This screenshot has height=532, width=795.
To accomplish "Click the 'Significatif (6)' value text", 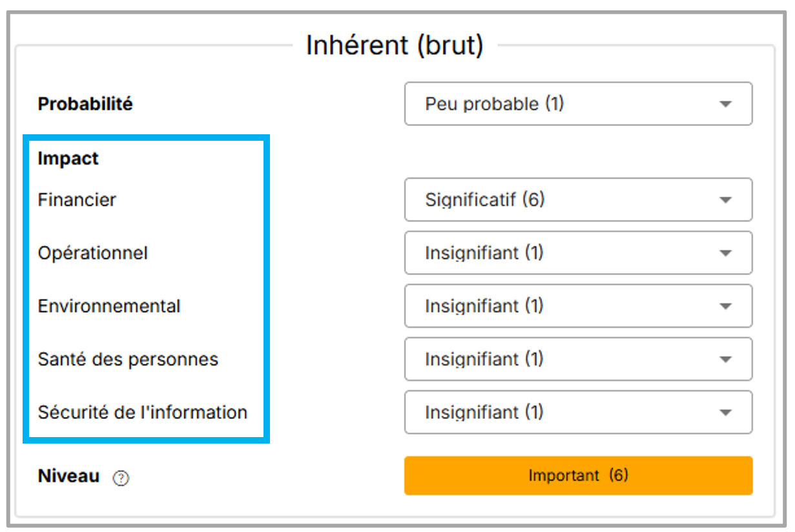I will 484,200.
